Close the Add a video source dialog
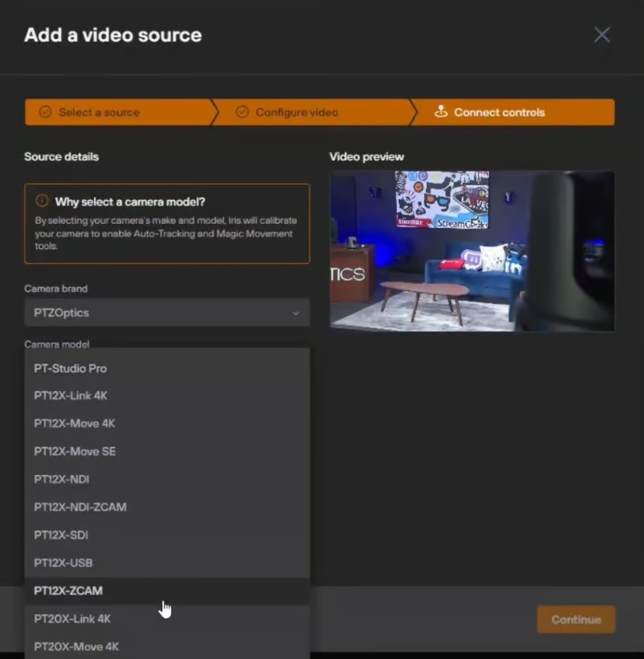The width and height of the screenshot is (644, 659). 601,35
